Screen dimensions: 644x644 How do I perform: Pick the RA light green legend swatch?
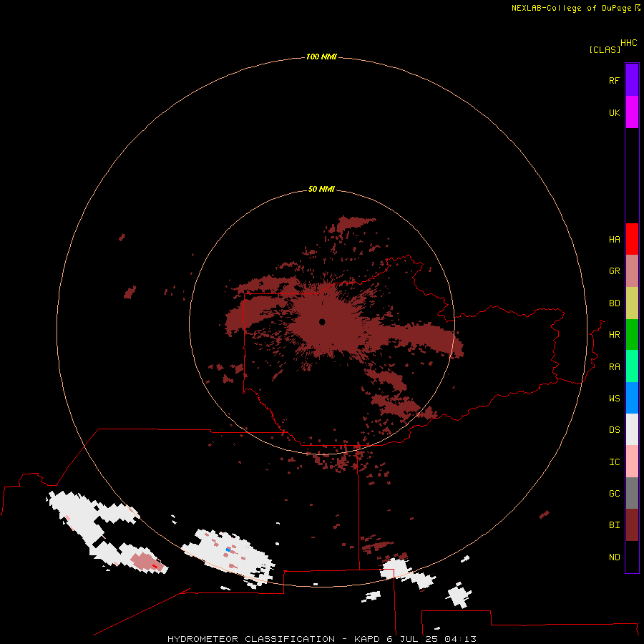pyautogui.click(x=632, y=366)
